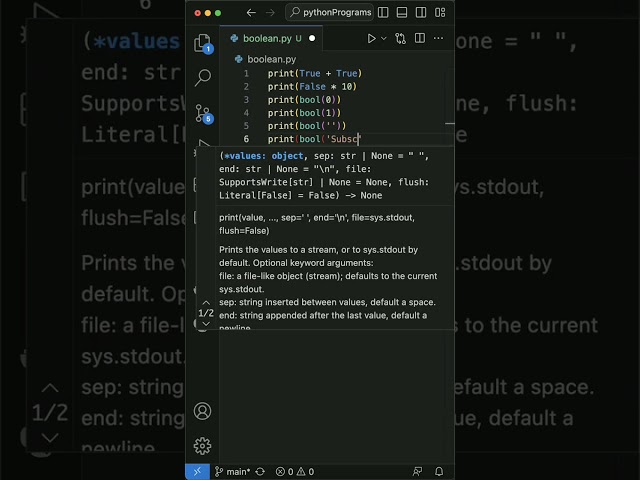Image resolution: width=640 pixels, height=480 pixels.
Task: Open the Customize Layout icon
Action: 440,13
